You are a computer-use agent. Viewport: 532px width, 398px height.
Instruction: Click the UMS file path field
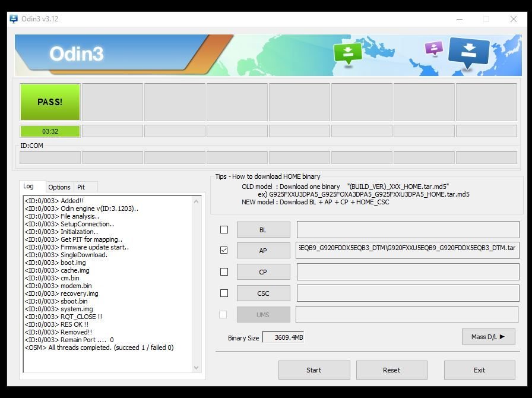click(x=407, y=314)
